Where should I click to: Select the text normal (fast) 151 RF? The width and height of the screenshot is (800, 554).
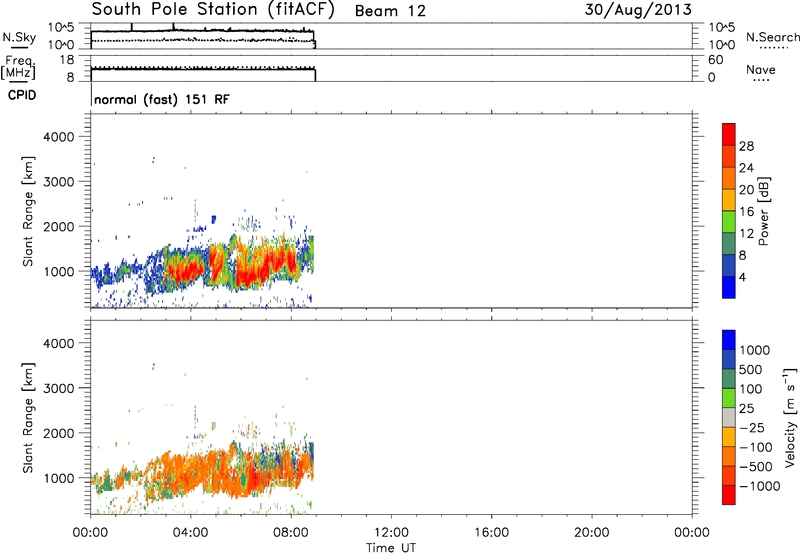[162, 99]
